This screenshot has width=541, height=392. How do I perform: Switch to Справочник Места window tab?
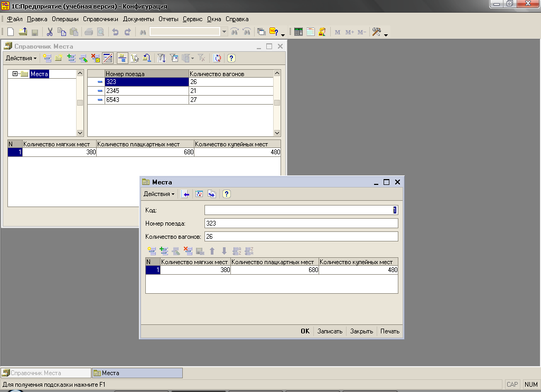point(46,373)
